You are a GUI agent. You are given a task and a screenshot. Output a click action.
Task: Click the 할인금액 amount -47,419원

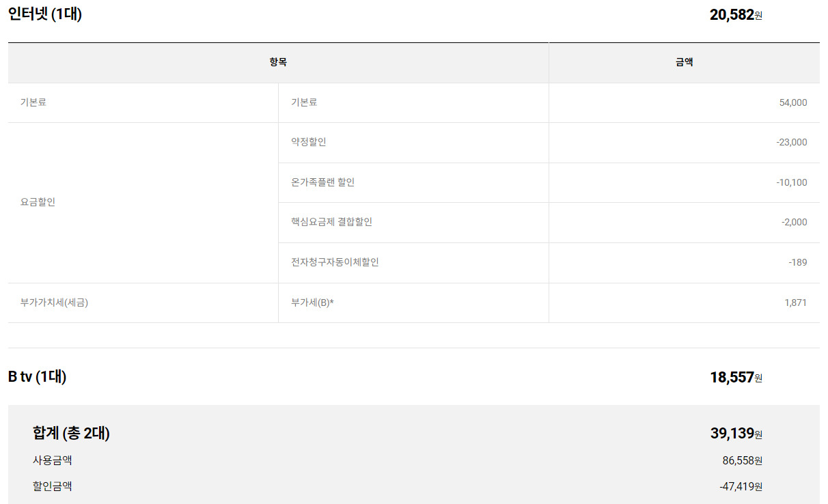point(741,487)
